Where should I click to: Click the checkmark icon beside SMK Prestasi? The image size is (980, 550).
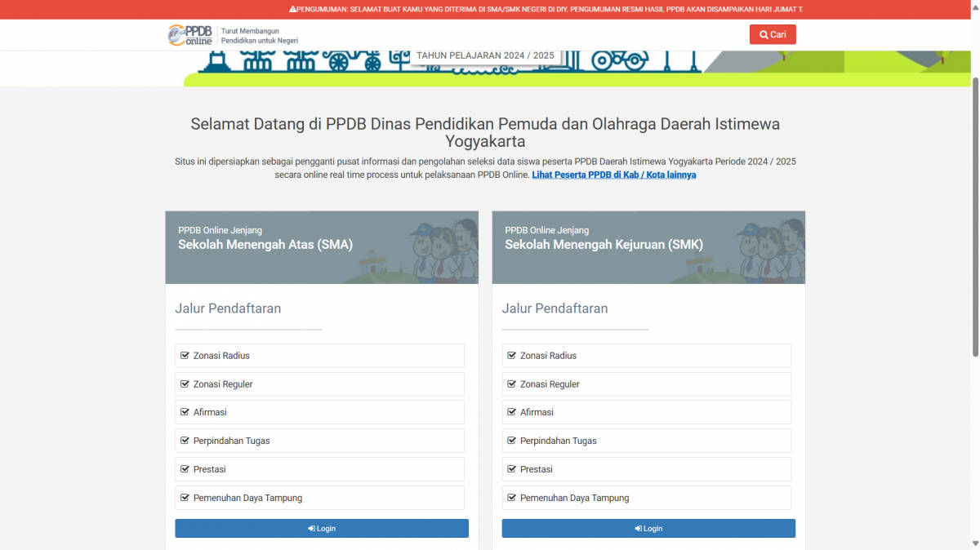[511, 469]
